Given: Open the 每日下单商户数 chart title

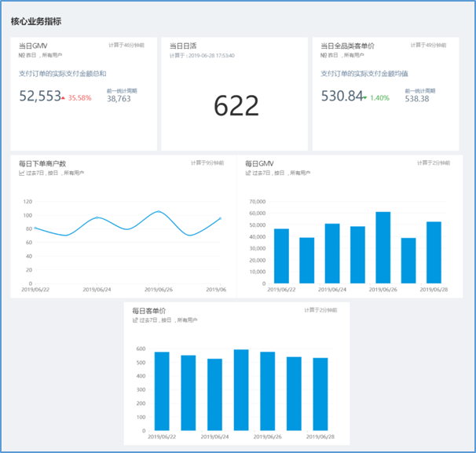Looking at the screenshot, I should point(42,164).
